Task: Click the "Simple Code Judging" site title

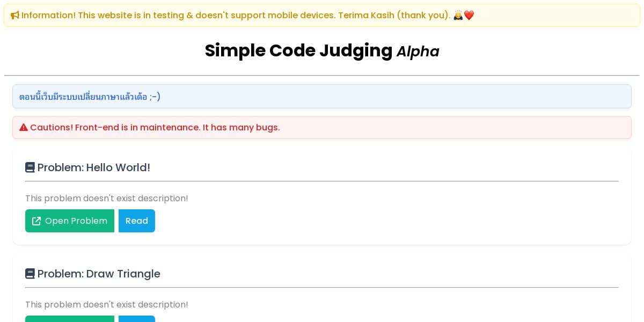Action: (298, 51)
